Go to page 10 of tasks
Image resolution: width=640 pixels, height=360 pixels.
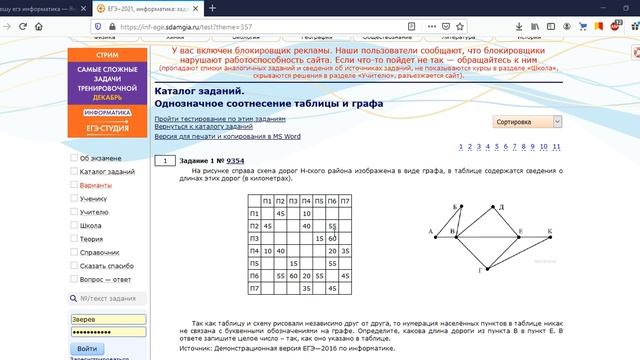click(x=544, y=147)
